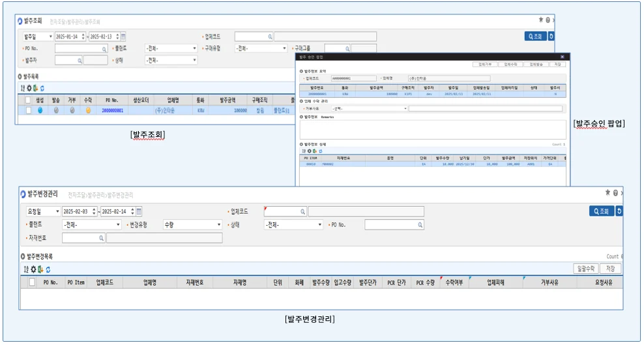Screen dimensions: 644x345
Task: Click the sort icon in 발주목록 toolbar
Action: point(23,88)
